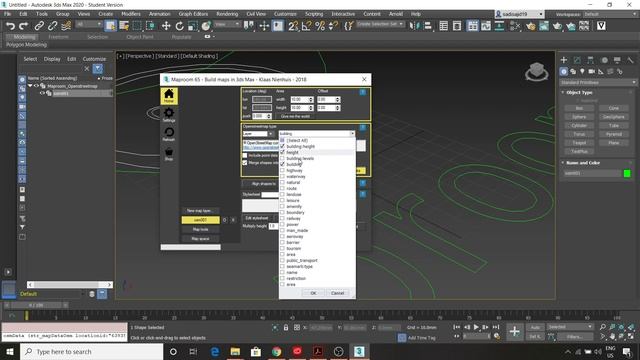Open the Select by Name tool
Image resolution: width=640 pixels, height=360 pixels.
click(x=124, y=26)
